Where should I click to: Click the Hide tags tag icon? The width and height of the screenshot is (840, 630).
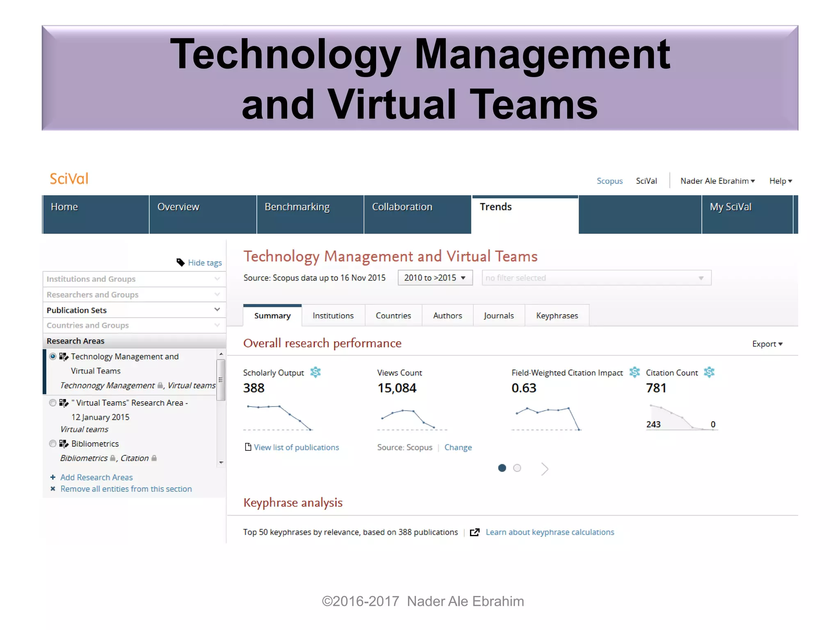click(180, 262)
